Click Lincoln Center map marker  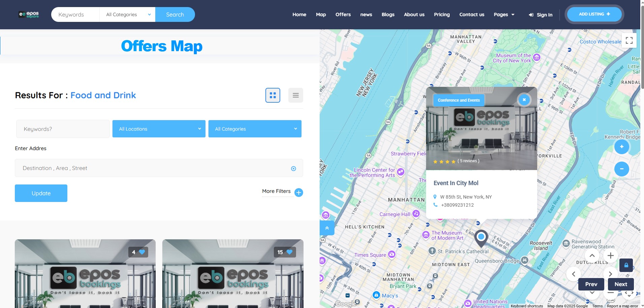coord(400,172)
